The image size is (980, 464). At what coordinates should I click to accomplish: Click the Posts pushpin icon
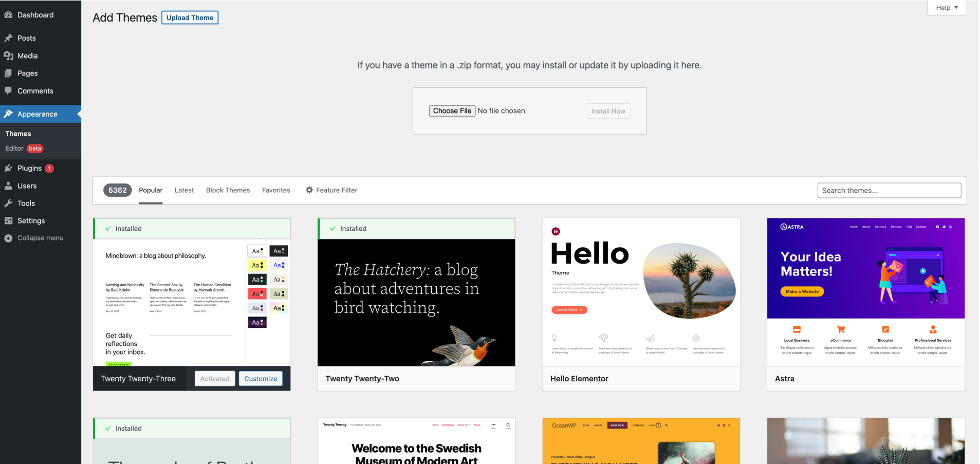click(8, 38)
